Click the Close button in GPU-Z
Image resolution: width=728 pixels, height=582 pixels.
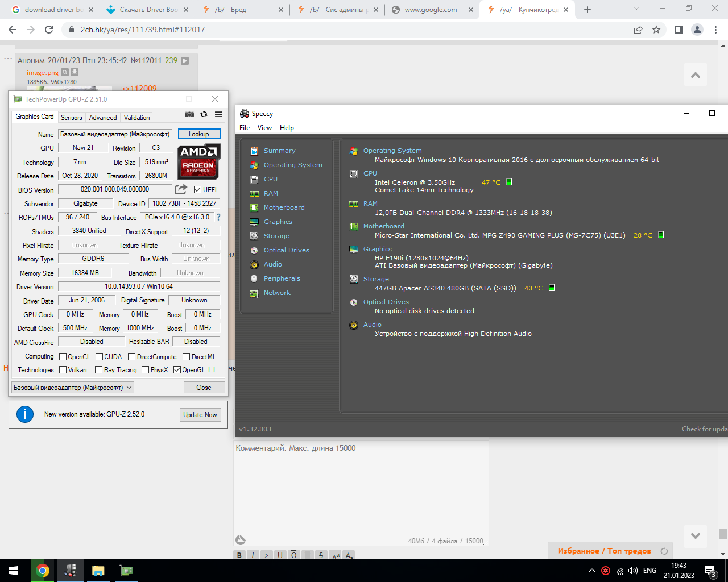(x=204, y=388)
